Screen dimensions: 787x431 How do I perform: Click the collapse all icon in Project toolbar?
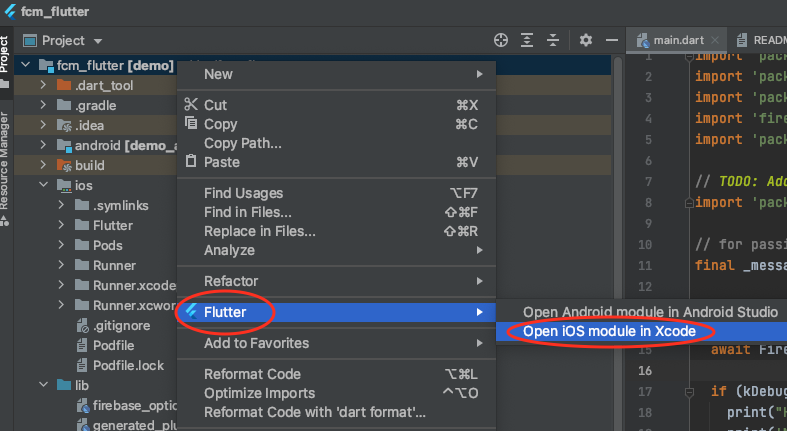553,40
